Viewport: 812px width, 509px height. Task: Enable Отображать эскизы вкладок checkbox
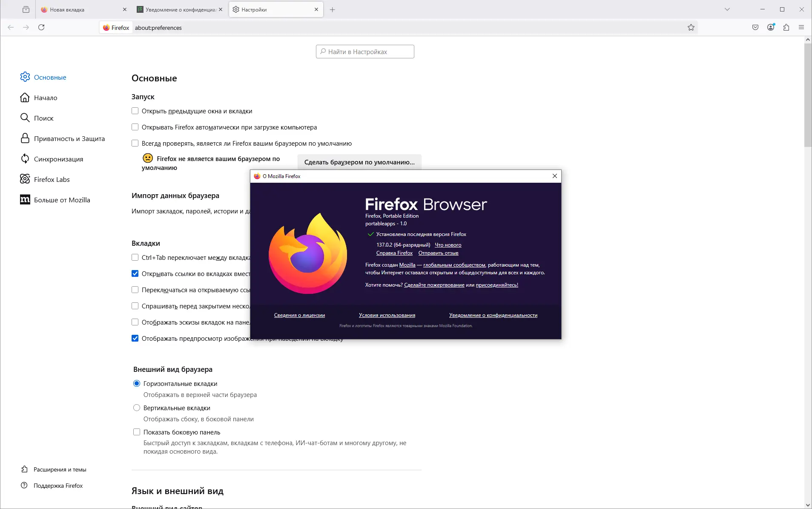[x=135, y=322]
